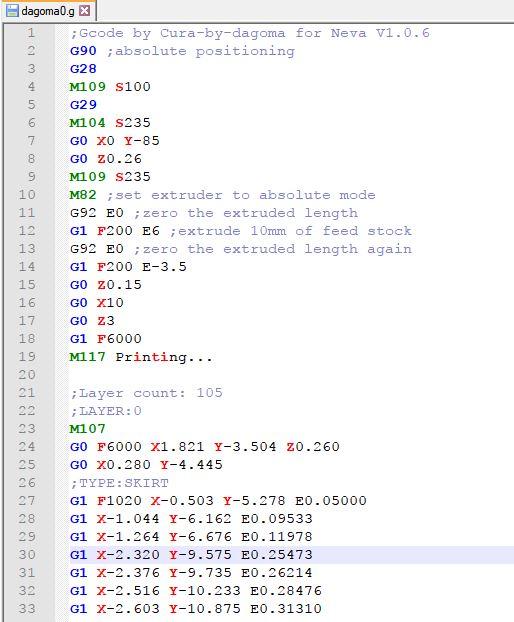Click the line ending in E0.26214
Screen dimensions: 514x622
[191, 572]
